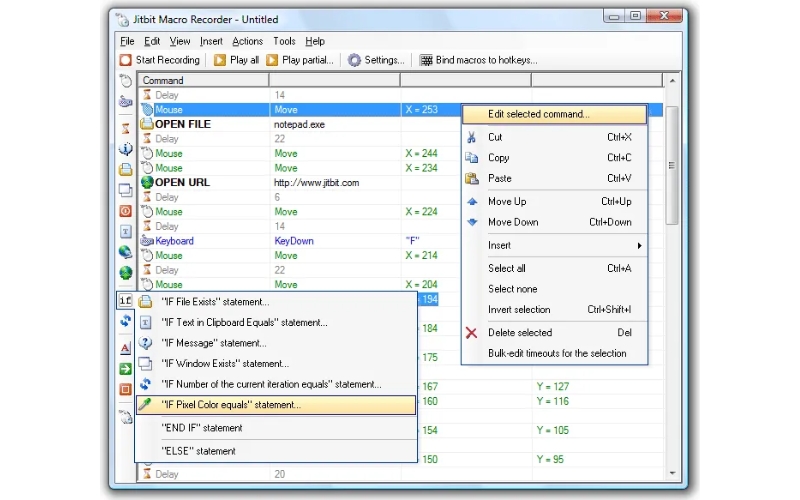Select "ELSE" statement option

276,452
